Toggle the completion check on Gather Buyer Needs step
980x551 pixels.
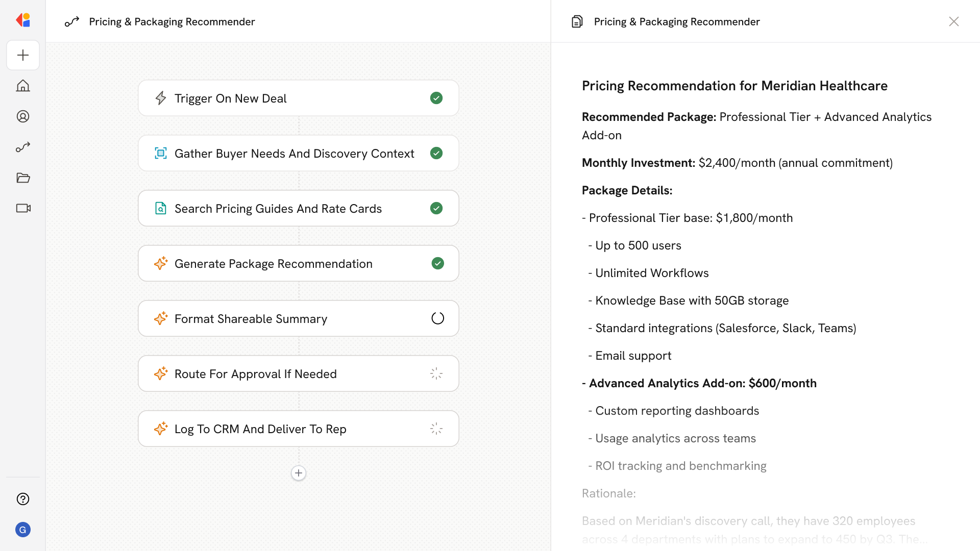click(436, 153)
